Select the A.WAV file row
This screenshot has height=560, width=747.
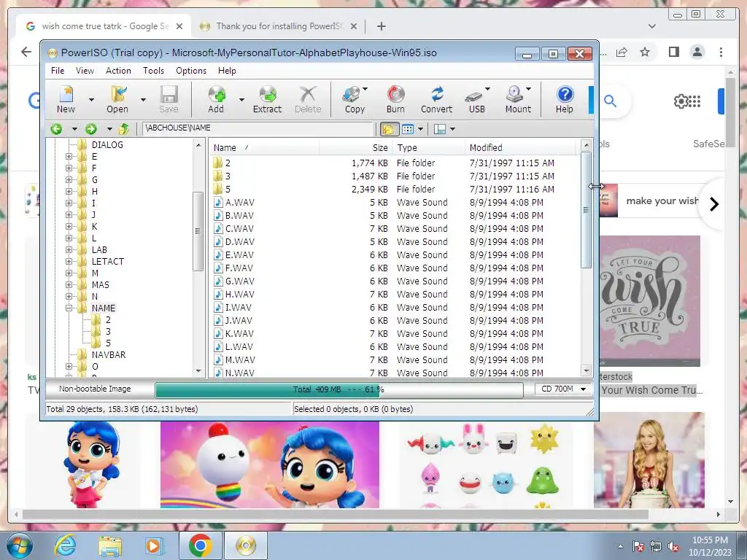pyautogui.click(x=395, y=203)
